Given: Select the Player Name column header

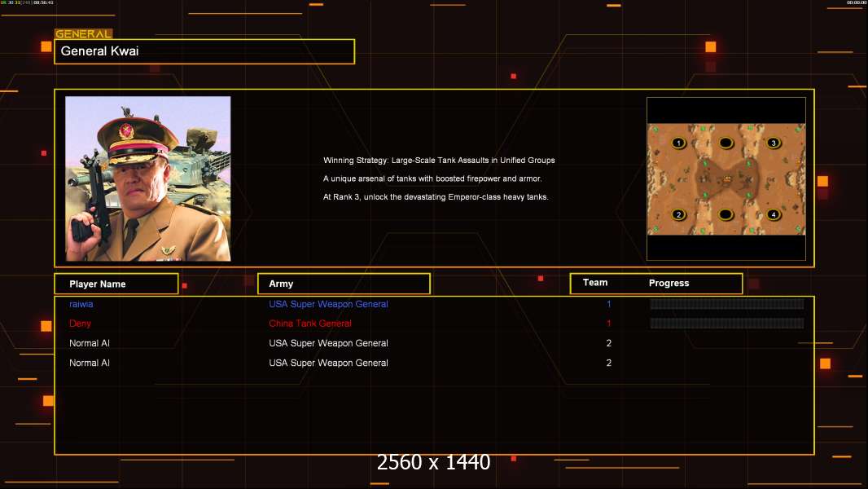Looking at the screenshot, I should (116, 284).
